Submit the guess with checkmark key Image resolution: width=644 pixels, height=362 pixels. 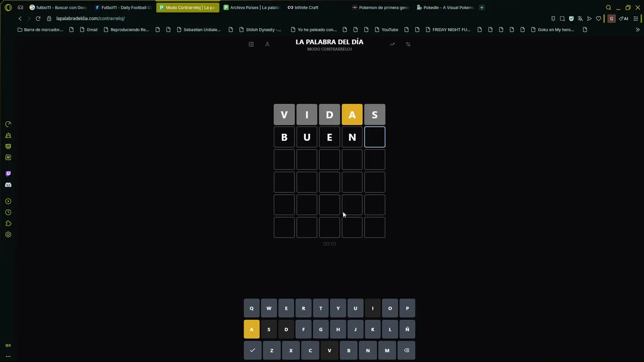[x=252, y=350]
